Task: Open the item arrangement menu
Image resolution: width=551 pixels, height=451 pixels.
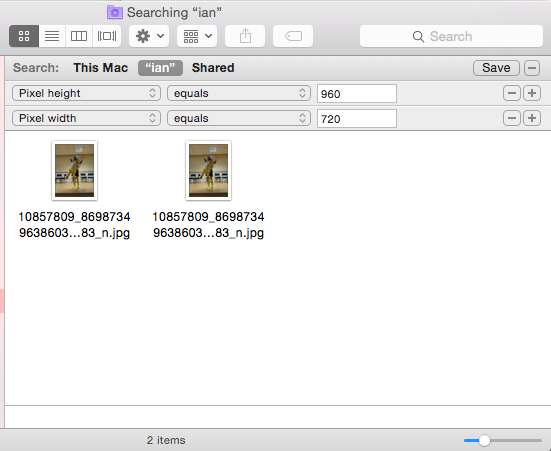Action: click(197, 36)
